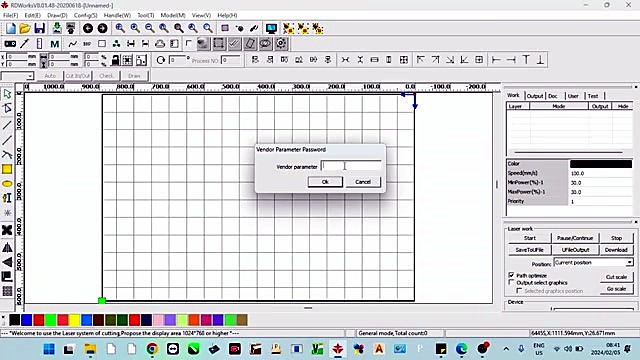Click the black X delete tool
640x360 pixels.
pos(7,230)
